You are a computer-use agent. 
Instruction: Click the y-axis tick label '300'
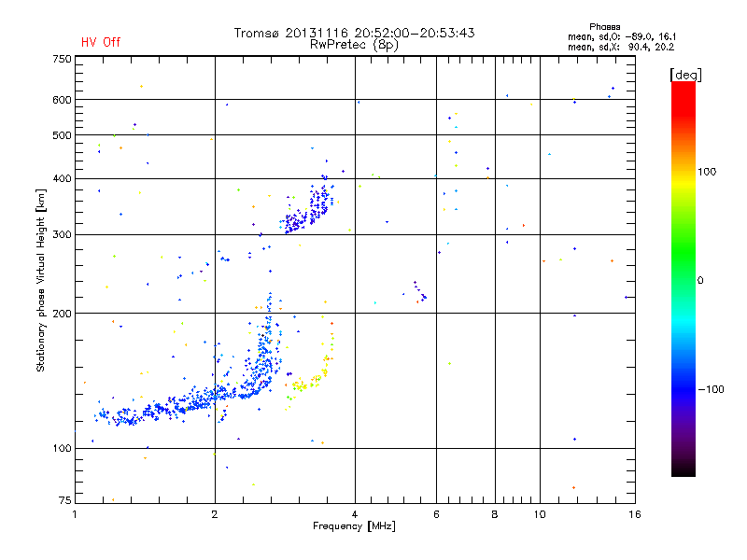(x=62, y=235)
